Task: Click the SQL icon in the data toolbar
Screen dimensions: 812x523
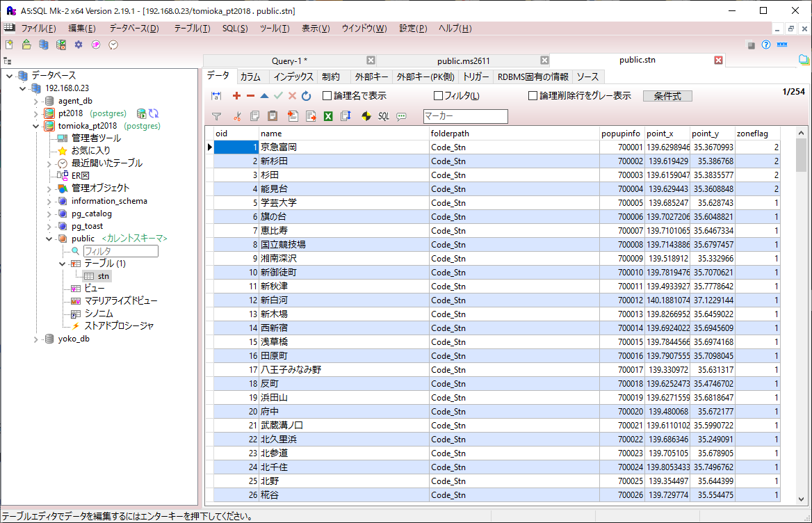Action: click(x=383, y=116)
